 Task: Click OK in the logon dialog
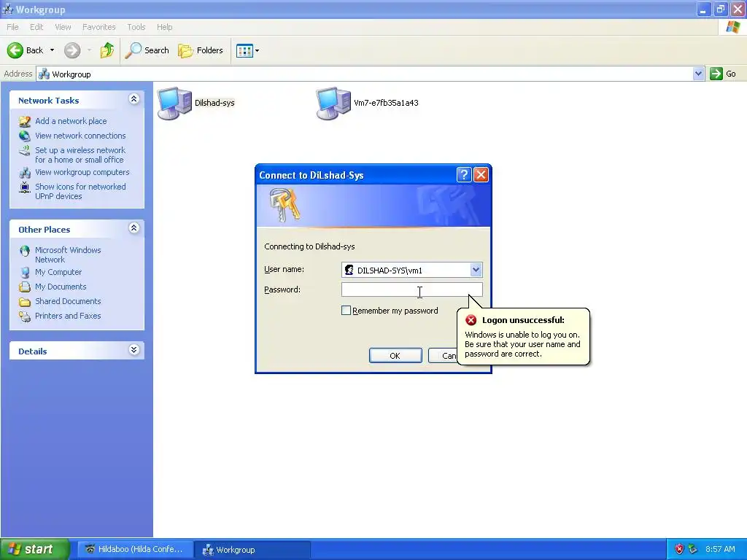pyautogui.click(x=395, y=356)
